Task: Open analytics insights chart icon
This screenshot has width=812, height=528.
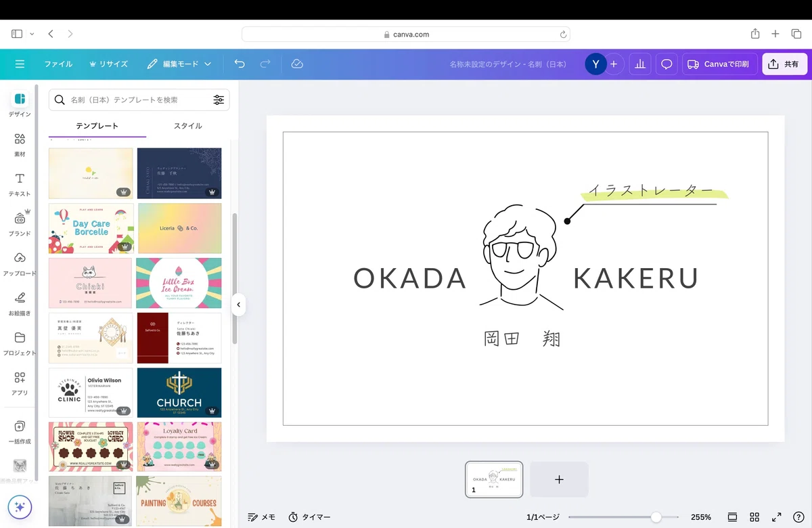Action: pyautogui.click(x=640, y=64)
